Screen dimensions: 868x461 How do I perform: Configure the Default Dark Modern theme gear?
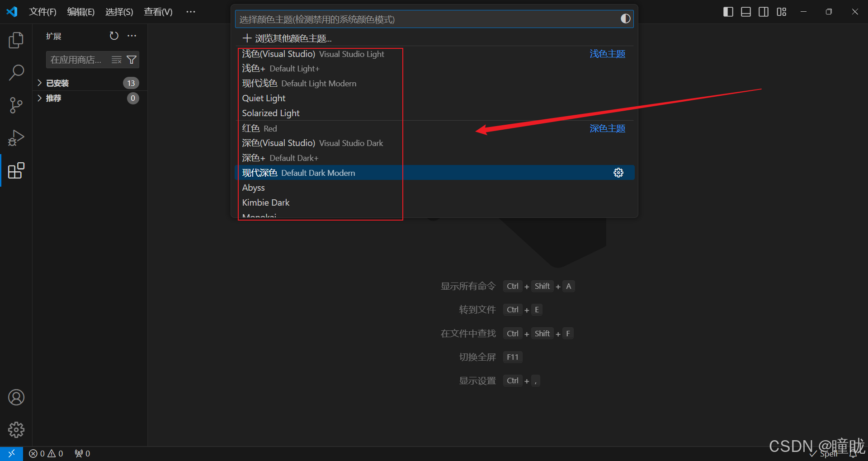click(618, 173)
